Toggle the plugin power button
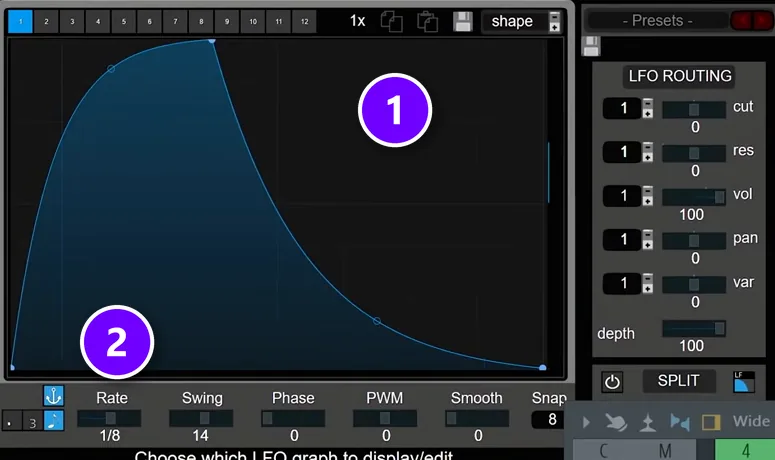775x460 pixels. 612,382
